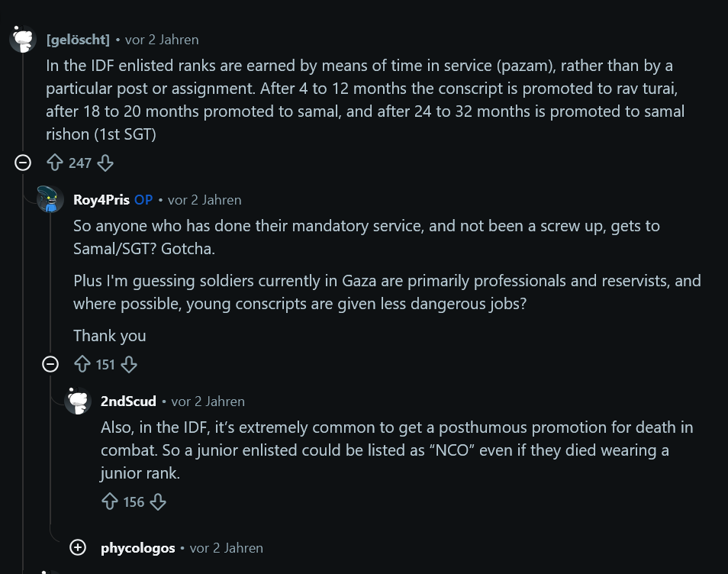Open 2ndScud's user profile link
Screen dimensions: 728x574
point(128,401)
